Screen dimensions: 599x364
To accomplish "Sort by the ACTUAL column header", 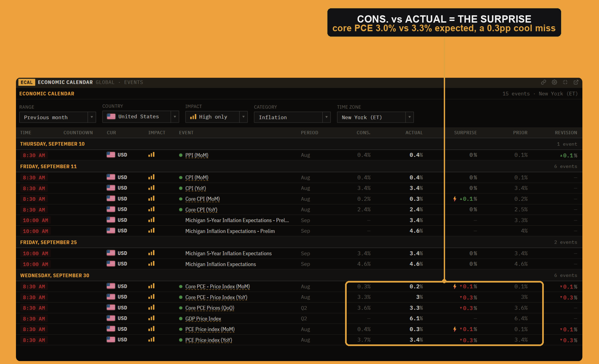I will pyautogui.click(x=414, y=133).
